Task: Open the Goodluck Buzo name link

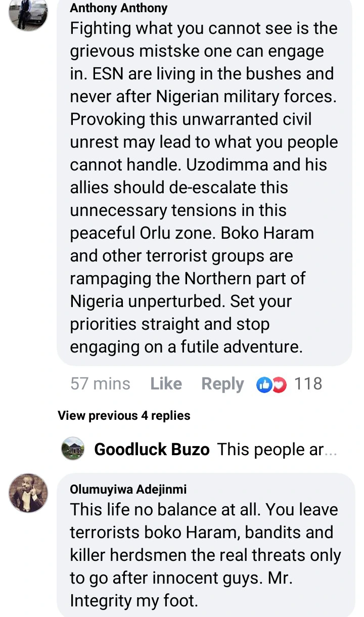Action: [152, 450]
